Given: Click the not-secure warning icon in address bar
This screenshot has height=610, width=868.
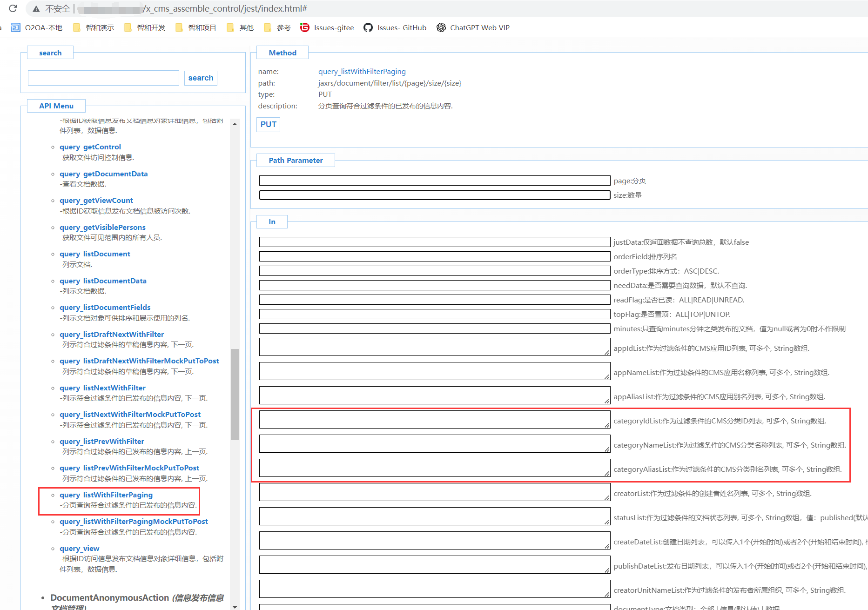Looking at the screenshot, I should pyautogui.click(x=36, y=9).
